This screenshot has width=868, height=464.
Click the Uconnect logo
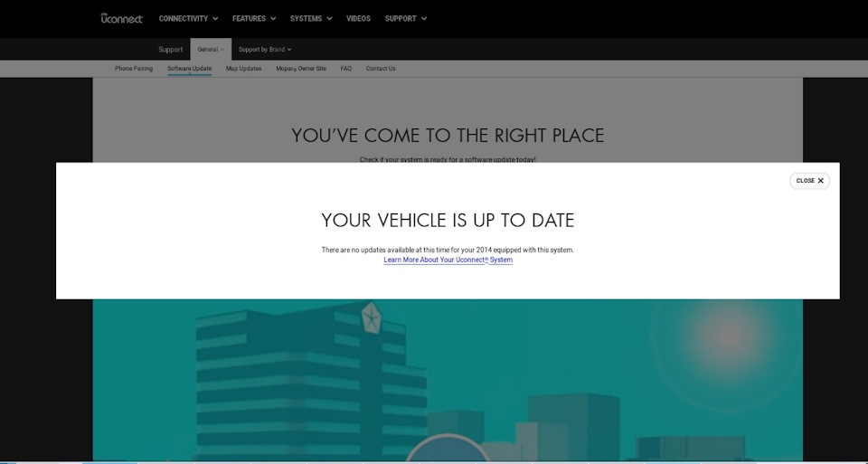pyautogui.click(x=122, y=18)
